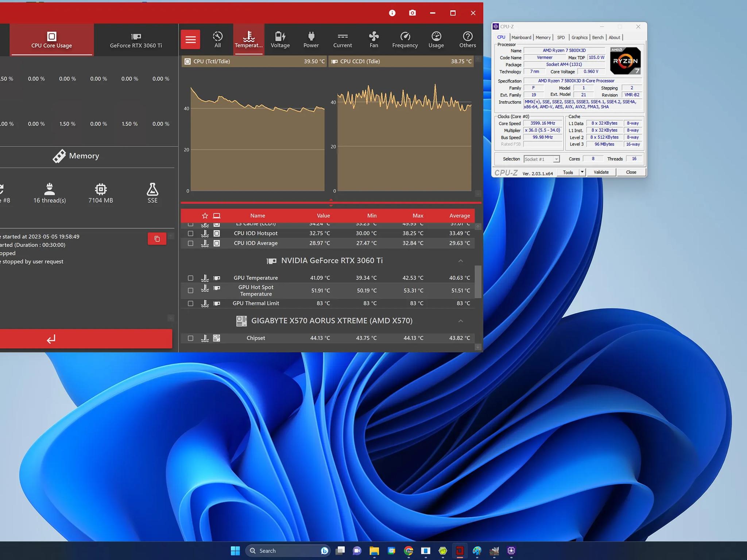The height and width of the screenshot is (560, 747).
Task: Open the Tools dropdown arrow in CPU-Z
Action: pyautogui.click(x=582, y=172)
